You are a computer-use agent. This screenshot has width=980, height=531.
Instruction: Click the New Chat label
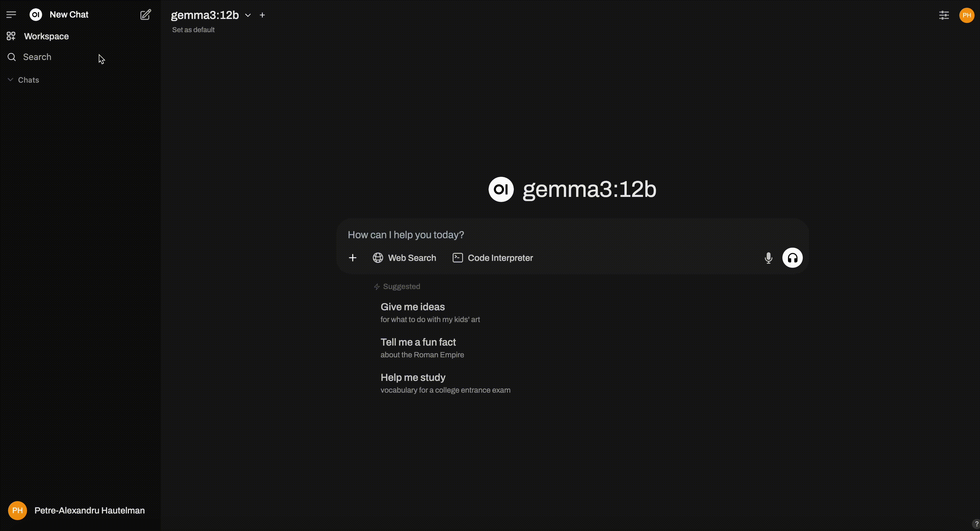tap(69, 14)
